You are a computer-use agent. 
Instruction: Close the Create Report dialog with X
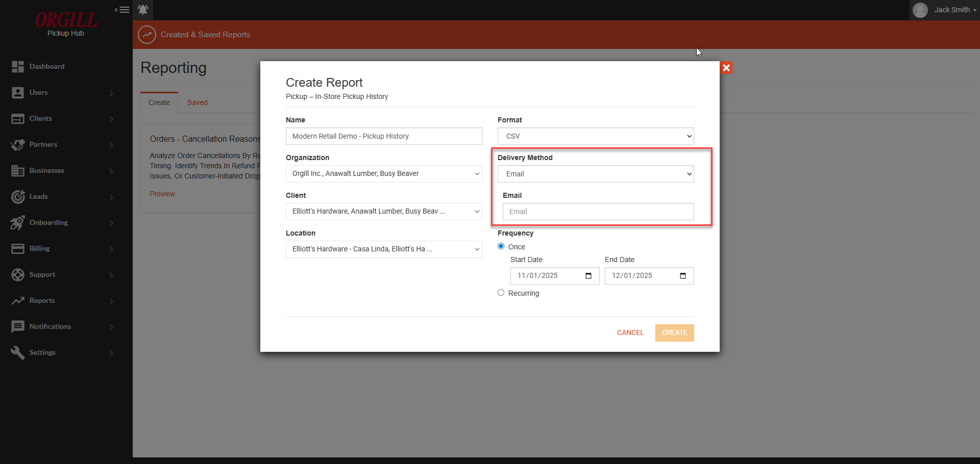(x=726, y=68)
